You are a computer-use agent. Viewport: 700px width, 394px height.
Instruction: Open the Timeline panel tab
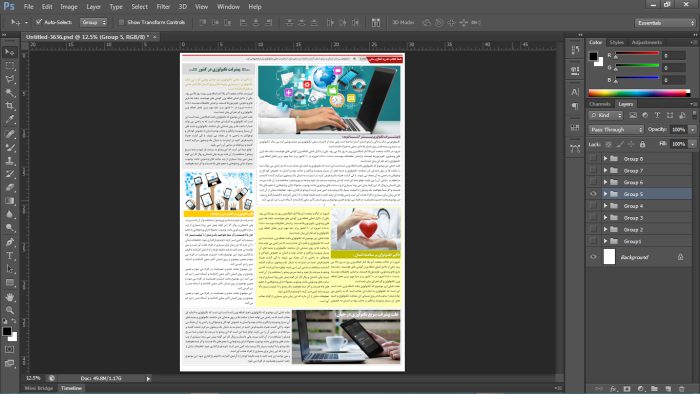(71, 388)
